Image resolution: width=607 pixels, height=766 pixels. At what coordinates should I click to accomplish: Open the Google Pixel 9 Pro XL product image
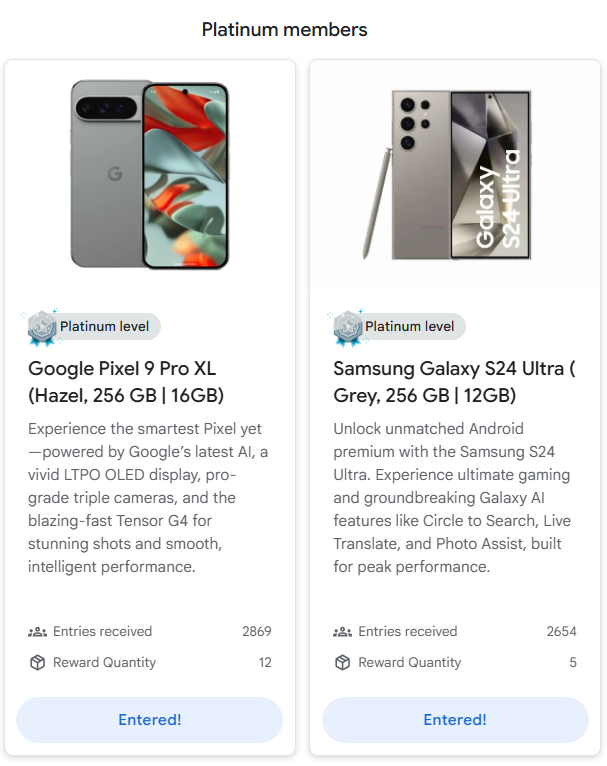pos(150,175)
